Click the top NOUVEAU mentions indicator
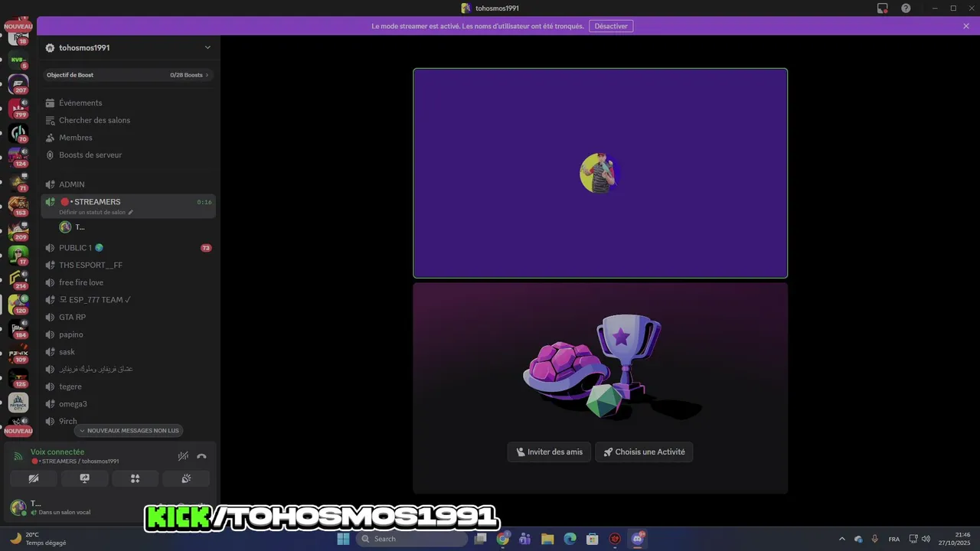This screenshot has height=551, width=980. click(18, 27)
